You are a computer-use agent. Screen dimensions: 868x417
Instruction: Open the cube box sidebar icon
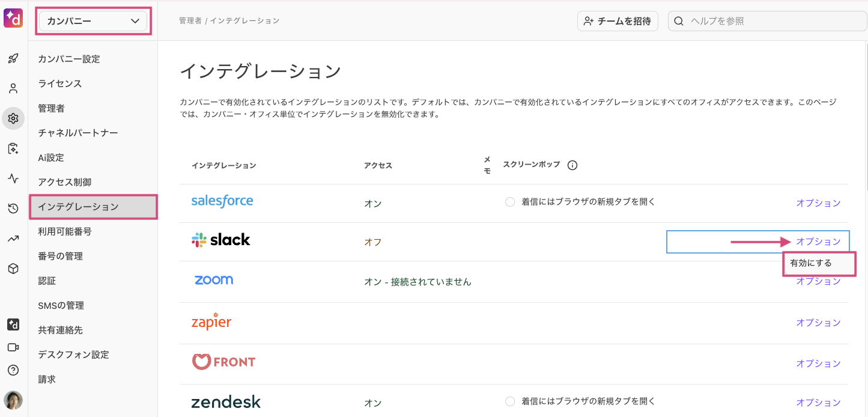(13, 269)
